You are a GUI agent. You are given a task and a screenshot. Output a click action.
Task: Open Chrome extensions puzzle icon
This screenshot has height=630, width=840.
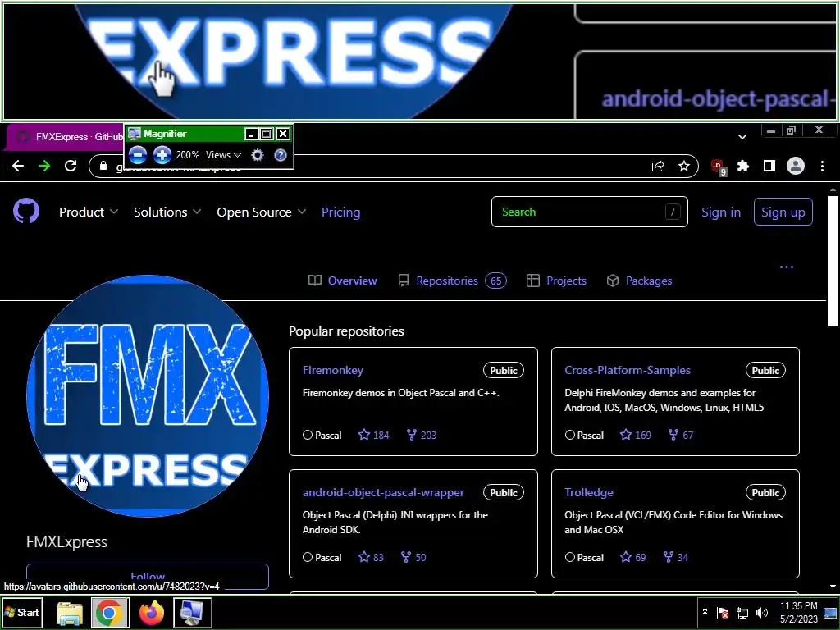(x=743, y=166)
